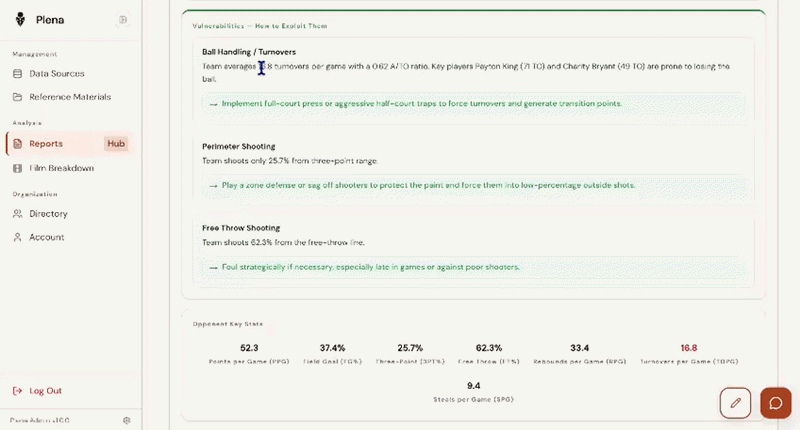Click the pencil edit floating button

tap(735, 402)
